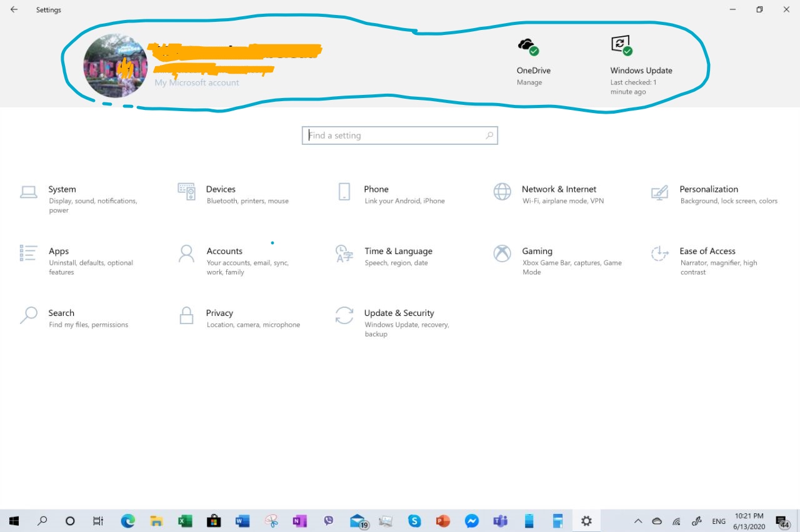This screenshot has height=532, width=800.
Task: Launch OneNote from the taskbar
Action: pyautogui.click(x=299, y=521)
